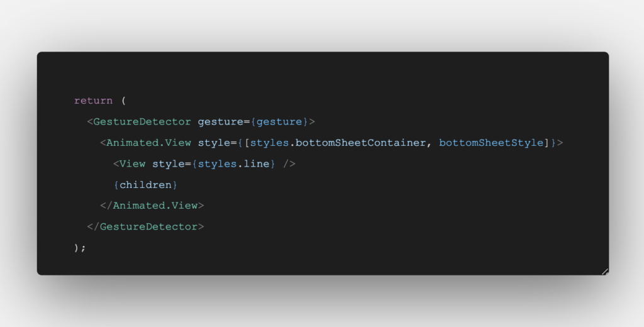Click the {gesture} value in braces
644x327 pixels.
[279, 121]
